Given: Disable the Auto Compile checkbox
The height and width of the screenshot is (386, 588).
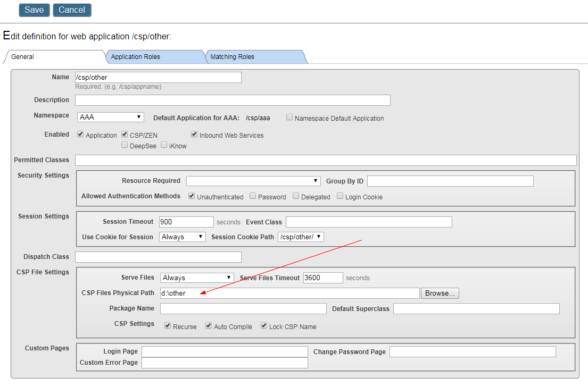Looking at the screenshot, I should (209, 326).
